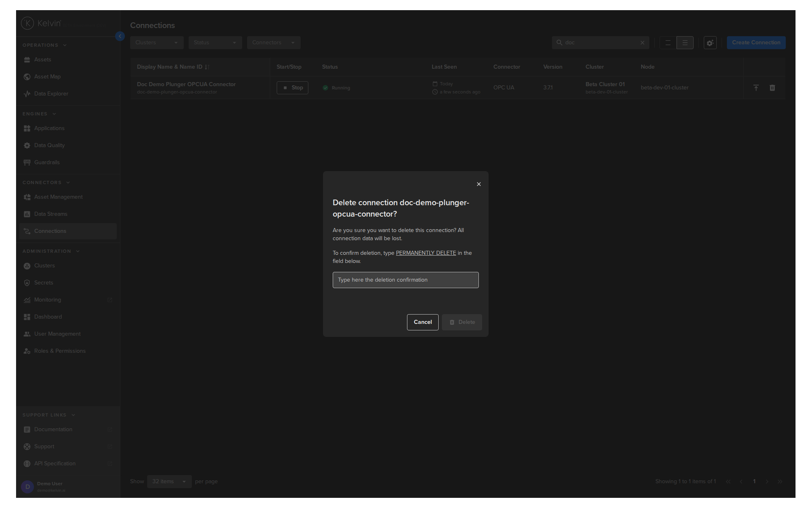
Task: Change the items per page dropdown
Action: tap(169, 481)
